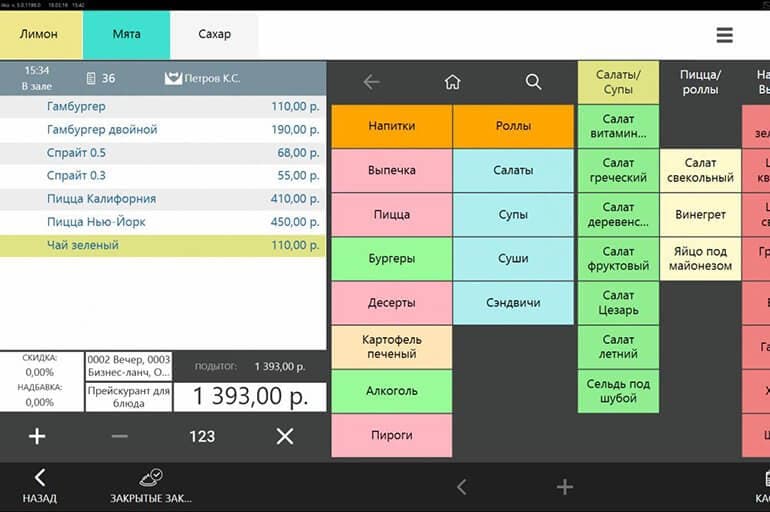Add Салат витамин... to order

tap(618, 126)
